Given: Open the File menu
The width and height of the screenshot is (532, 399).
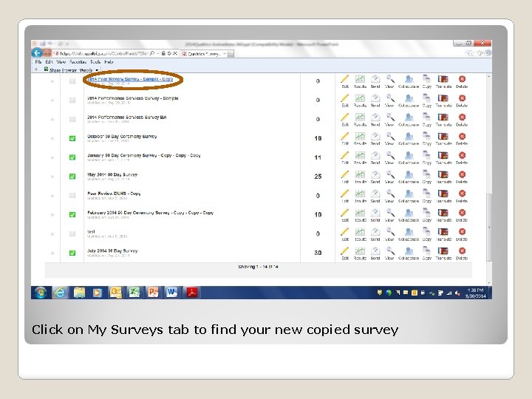Looking at the screenshot, I should click(38, 62).
